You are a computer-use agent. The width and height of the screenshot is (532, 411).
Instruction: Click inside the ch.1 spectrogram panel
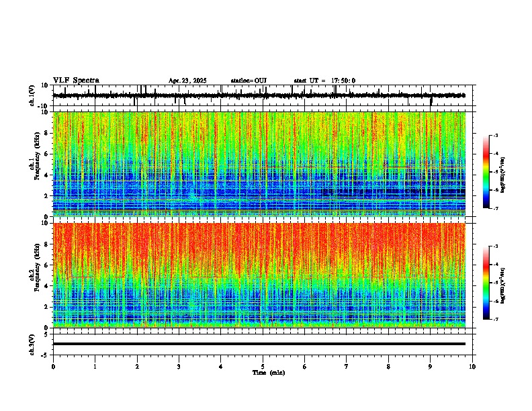pyautogui.click(x=259, y=164)
